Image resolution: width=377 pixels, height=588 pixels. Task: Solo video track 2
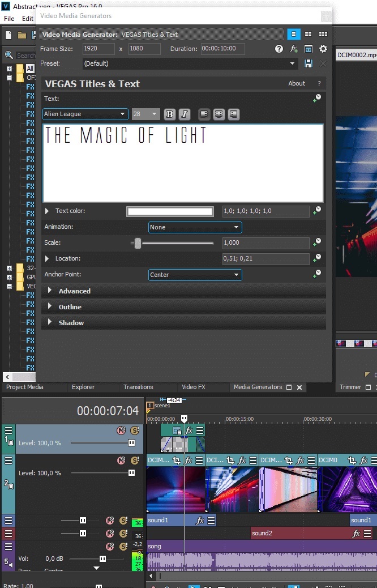135,461
